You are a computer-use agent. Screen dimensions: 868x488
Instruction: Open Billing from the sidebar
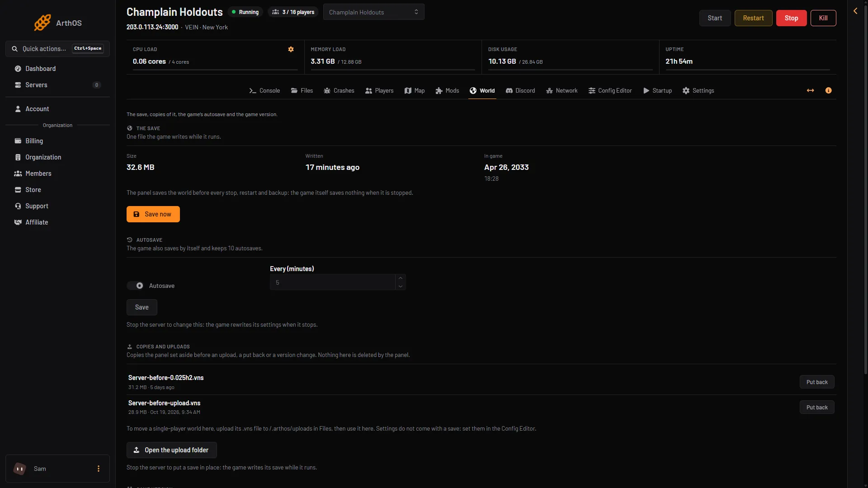[x=57, y=141]
